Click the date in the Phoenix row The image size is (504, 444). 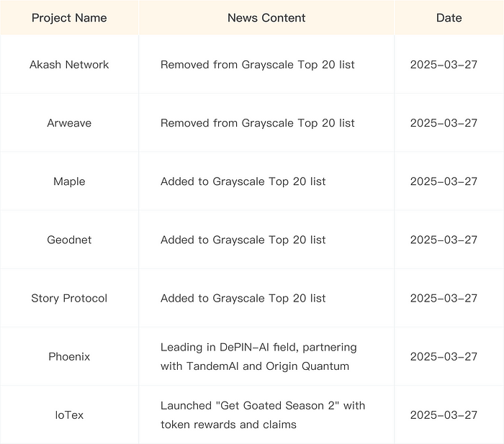coord(444,356)
